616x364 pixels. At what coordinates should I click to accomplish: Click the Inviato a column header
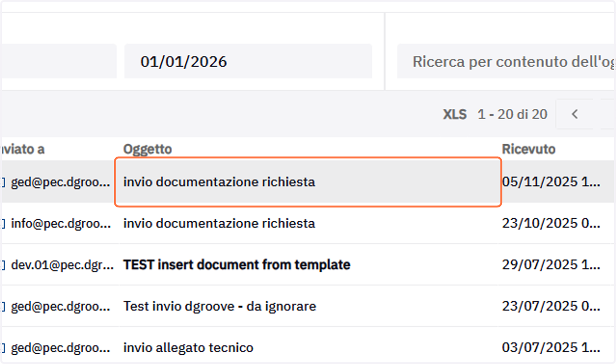[x=22, y=149]
